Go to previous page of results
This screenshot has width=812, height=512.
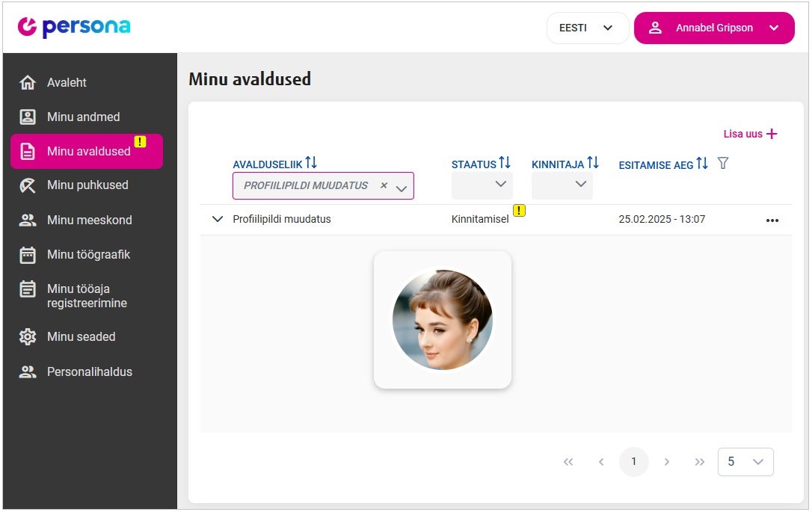click(x=601, y=462)
